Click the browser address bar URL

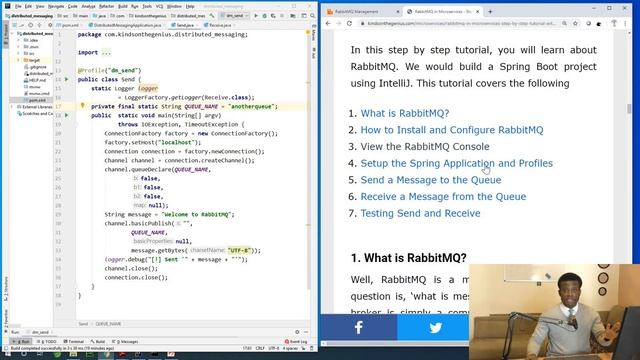point(461,23)
